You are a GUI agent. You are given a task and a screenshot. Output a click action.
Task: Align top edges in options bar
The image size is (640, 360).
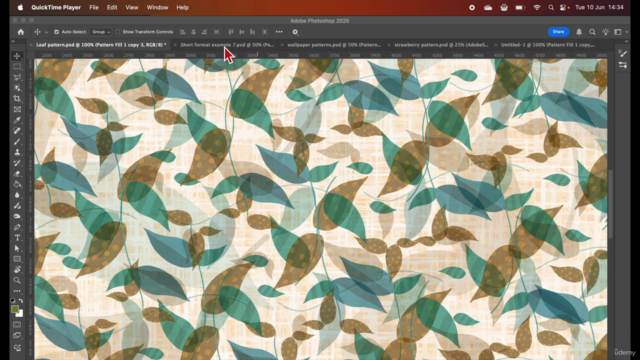click(x=231, y=32)
